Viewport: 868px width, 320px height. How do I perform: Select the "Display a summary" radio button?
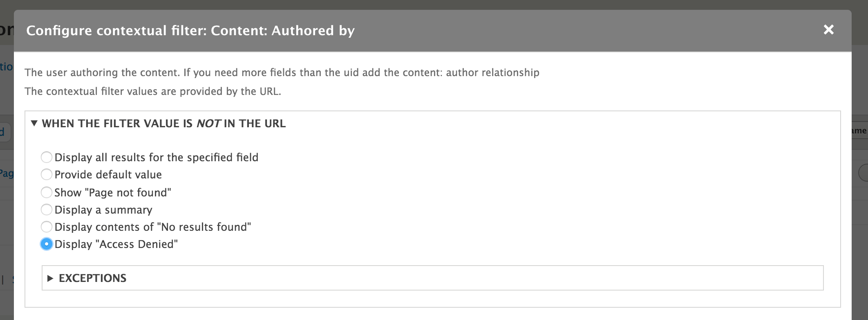(x=47, y=210)
